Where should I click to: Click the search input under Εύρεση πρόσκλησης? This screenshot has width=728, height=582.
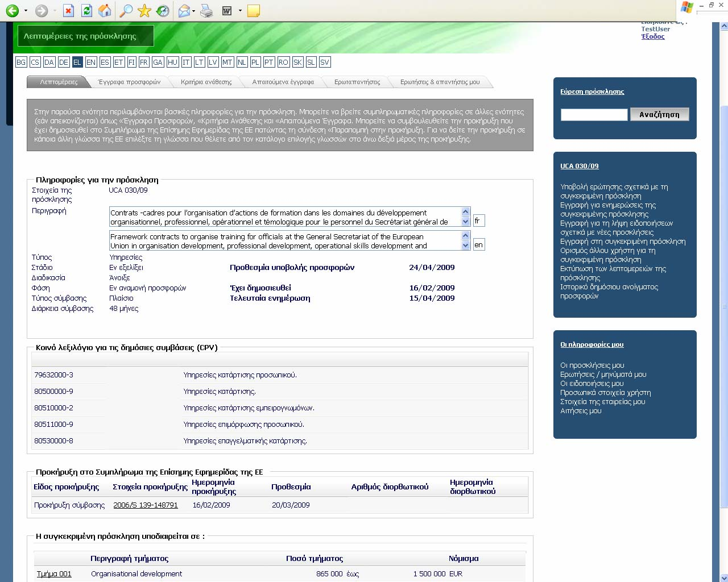(x=594, y=115)
